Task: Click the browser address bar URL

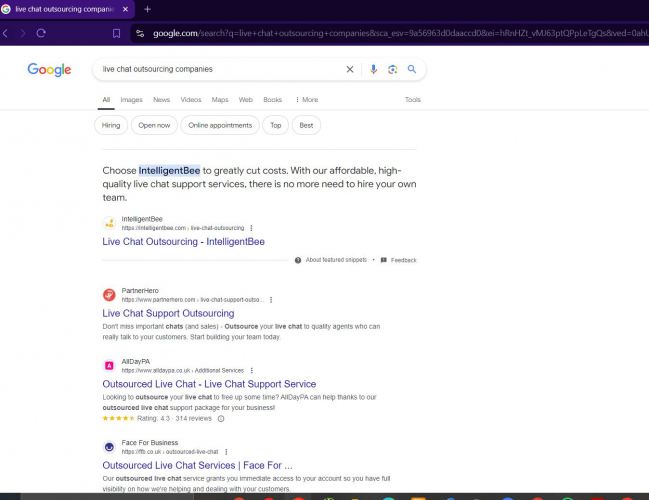Action: click(x=399, y=34)
